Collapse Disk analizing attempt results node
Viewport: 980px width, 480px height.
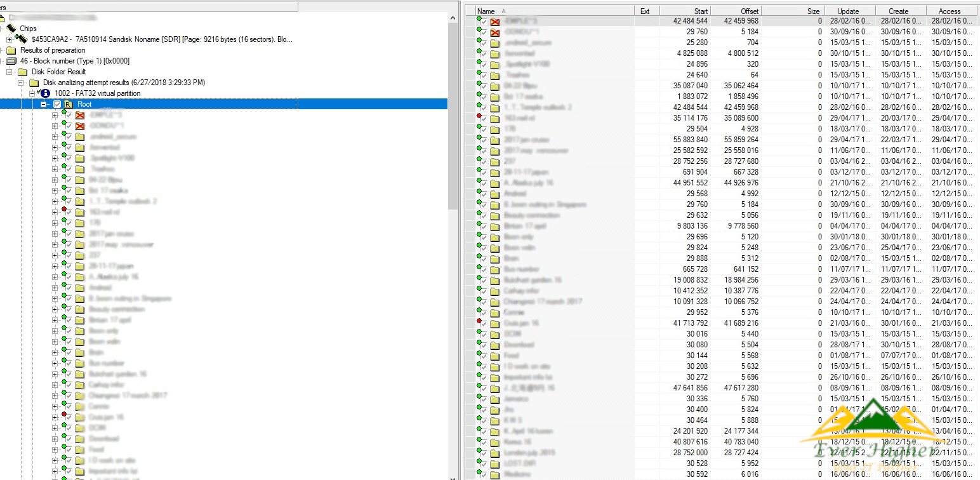pos(20,83)
